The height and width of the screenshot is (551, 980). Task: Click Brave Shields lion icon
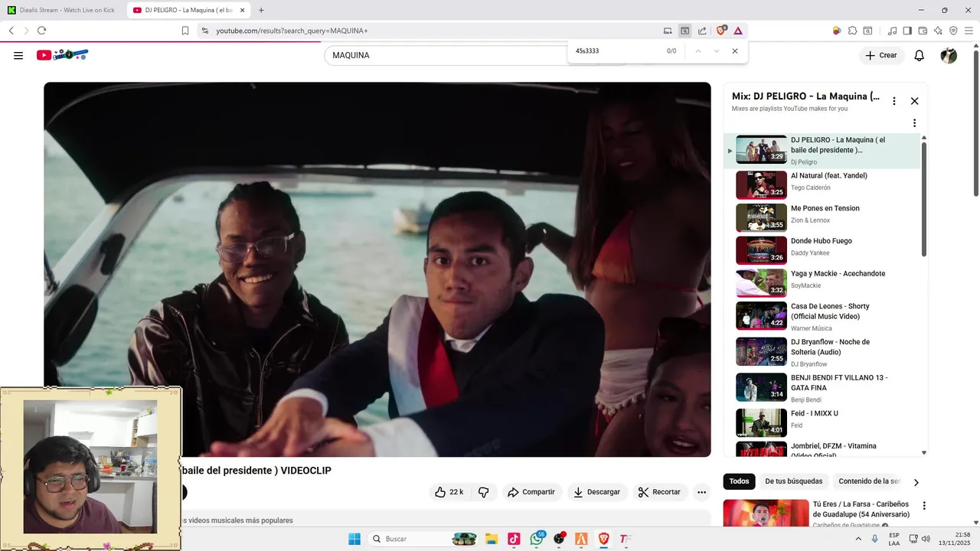[x=720, y=31]
